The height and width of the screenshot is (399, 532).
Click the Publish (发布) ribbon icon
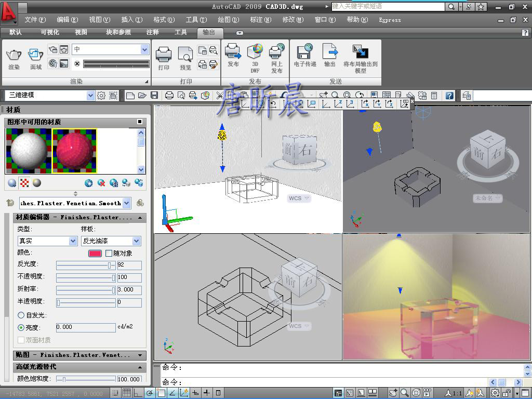point(233,51)
